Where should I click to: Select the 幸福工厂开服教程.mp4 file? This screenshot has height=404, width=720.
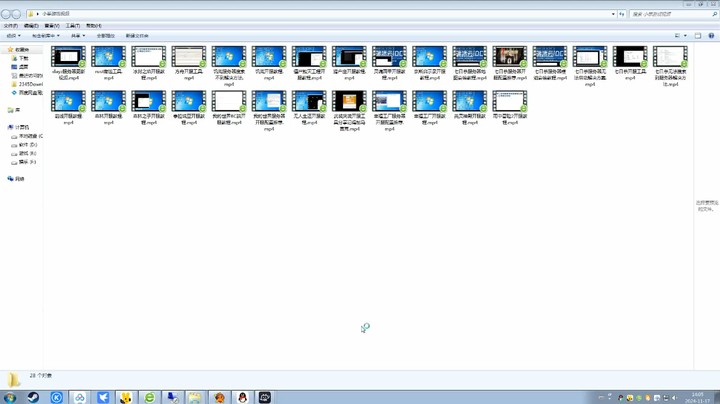coord(429,108)
